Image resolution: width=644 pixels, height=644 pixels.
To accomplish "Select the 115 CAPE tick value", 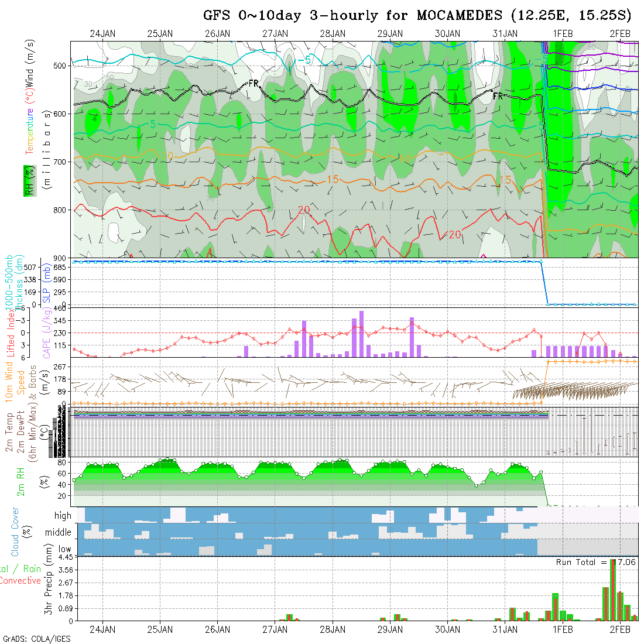I will point(60,345).
